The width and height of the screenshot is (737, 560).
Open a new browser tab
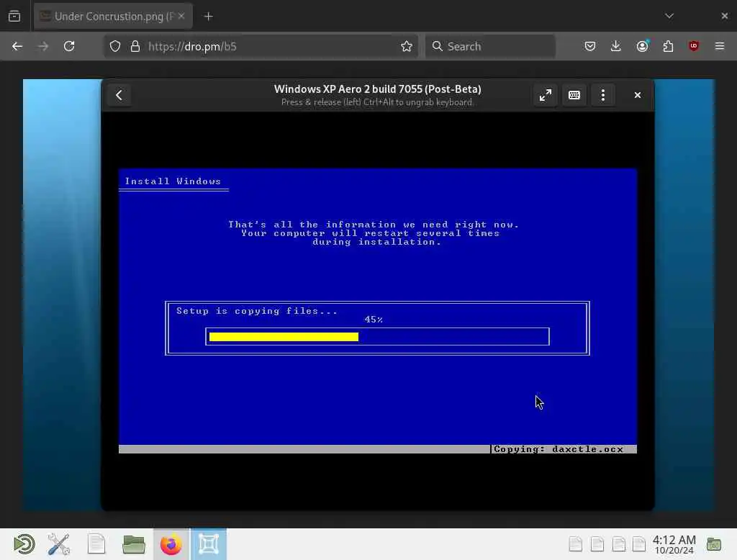tap(209, 17)
